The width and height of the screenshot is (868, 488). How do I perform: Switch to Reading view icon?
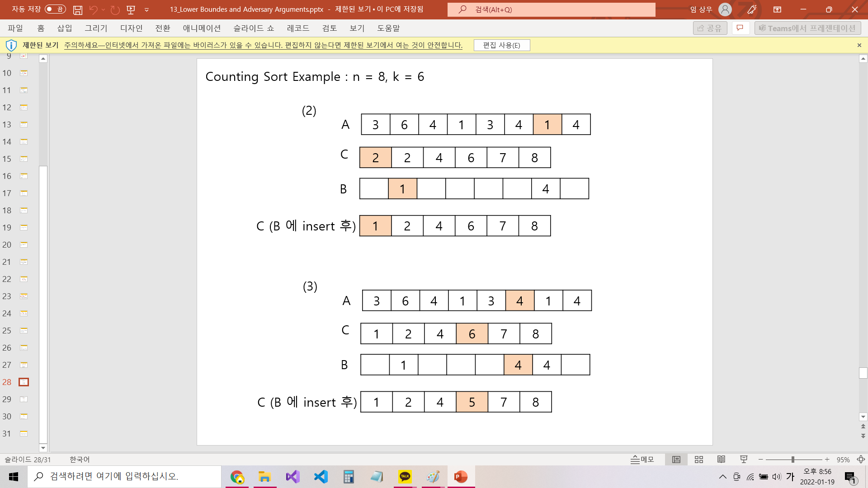click(721, 460)
